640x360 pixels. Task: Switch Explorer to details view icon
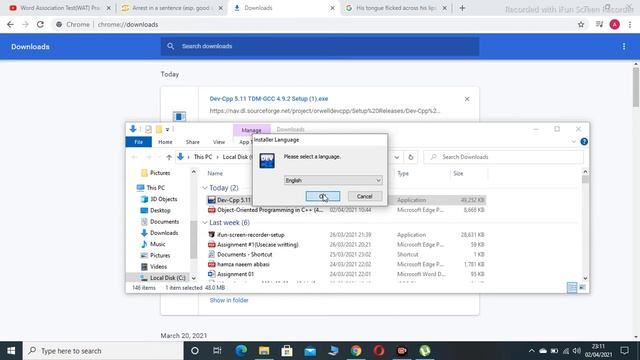(572, 287)
